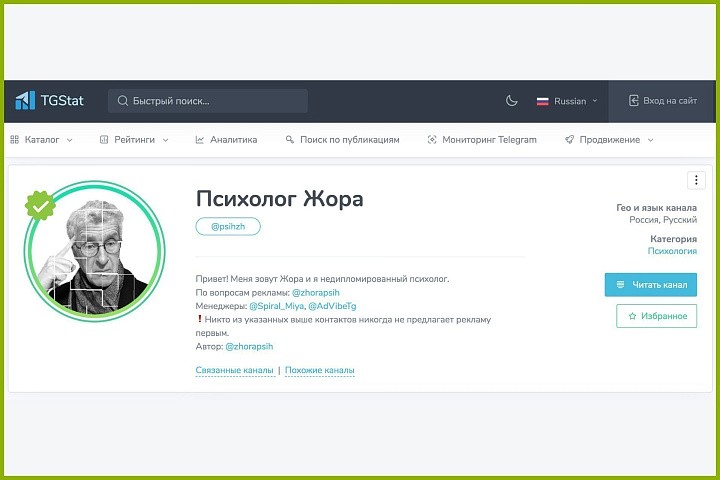Expand the Каталог menu
The width and height of the screenshot is (720, 480).
pyautogui.click(x=41, y=140)
